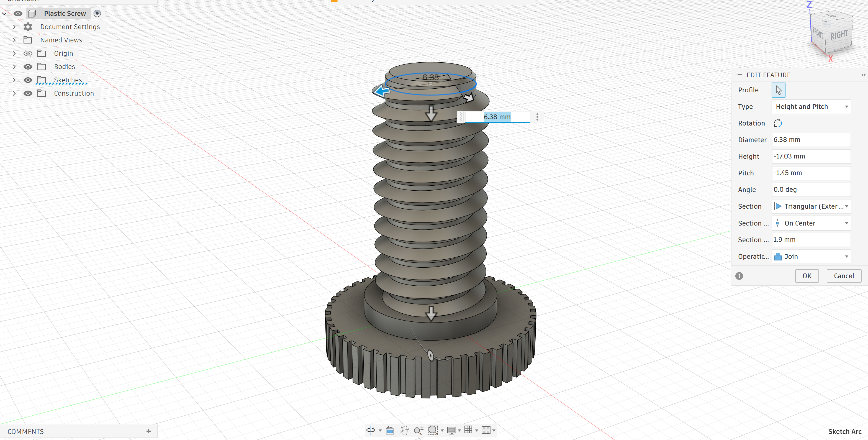Click the Rotation direction icon
This screenshot has height=440, width=868.
coord(778,123)
